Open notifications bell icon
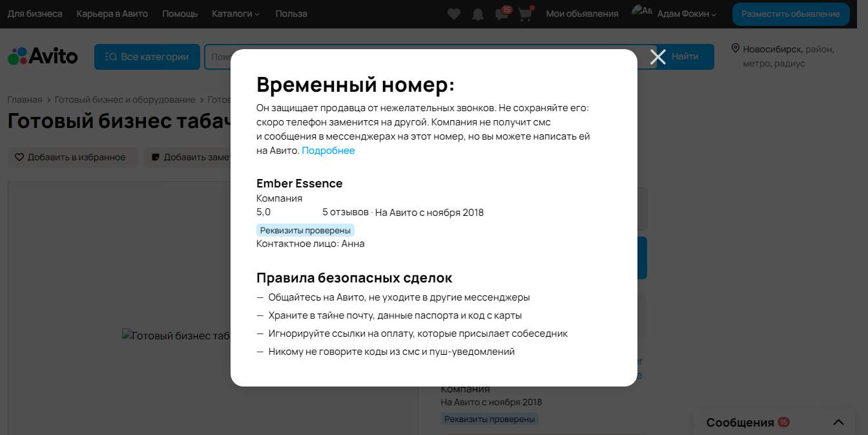Image resolution: width=868 pixels, height=435 pixels. click(478, 14)
